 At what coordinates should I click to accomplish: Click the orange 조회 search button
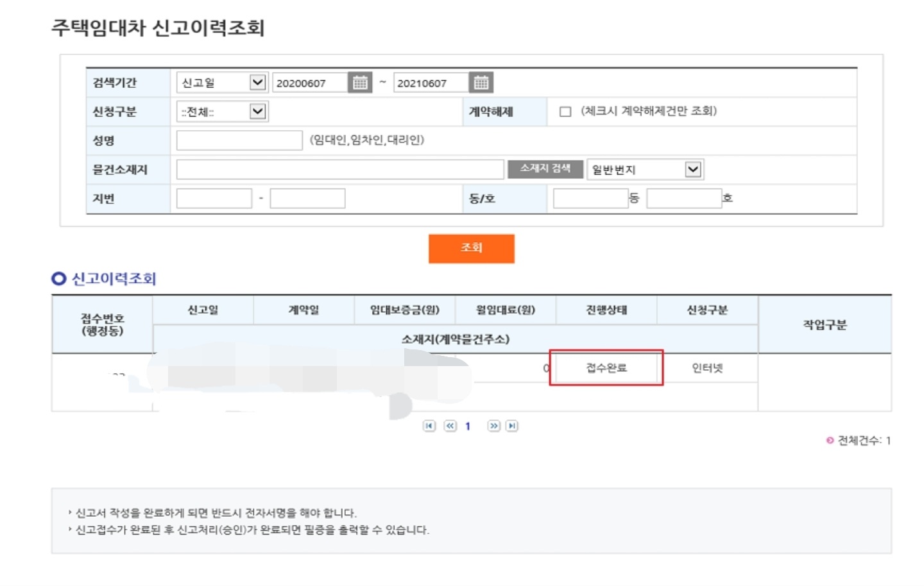472,248
